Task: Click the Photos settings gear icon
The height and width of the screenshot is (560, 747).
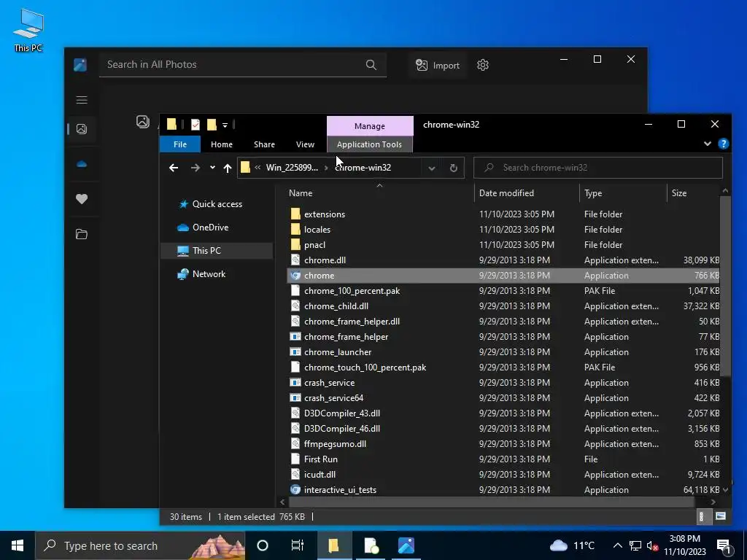Action: (483, 65)
